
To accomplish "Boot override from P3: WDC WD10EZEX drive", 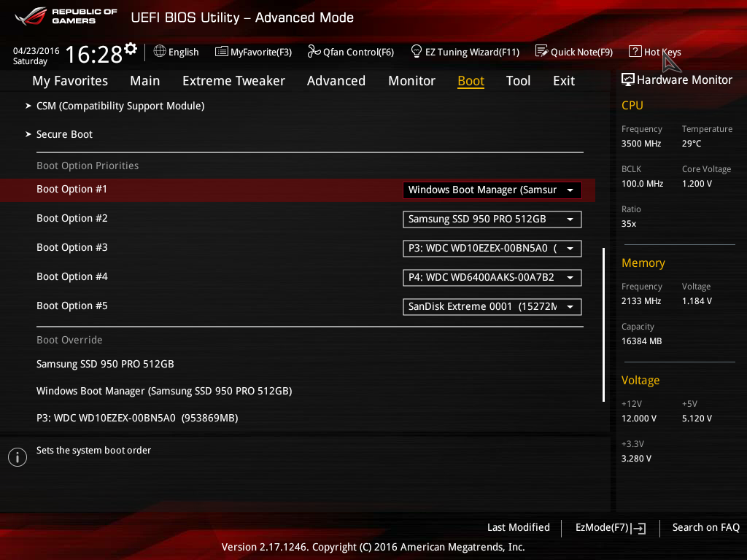I will (137, 418).
